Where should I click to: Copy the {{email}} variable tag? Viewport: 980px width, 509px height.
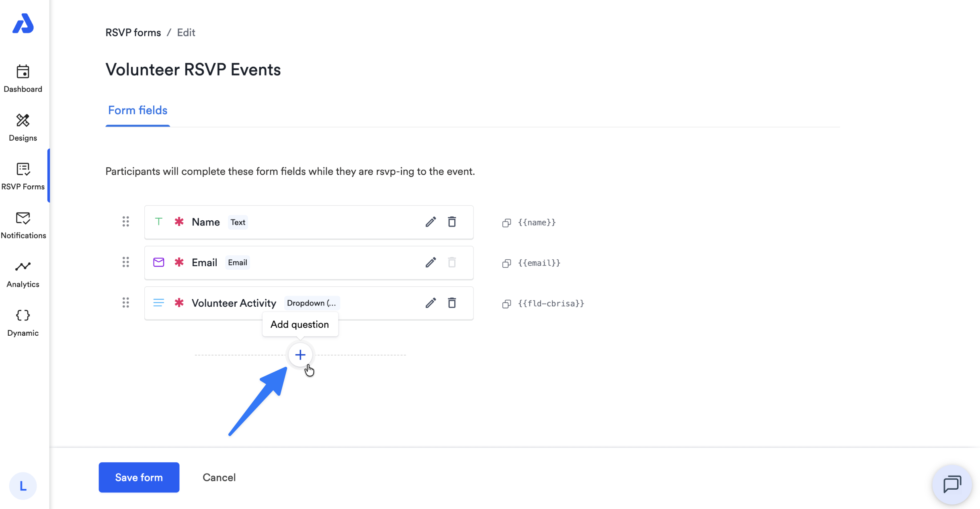point(506,263)
